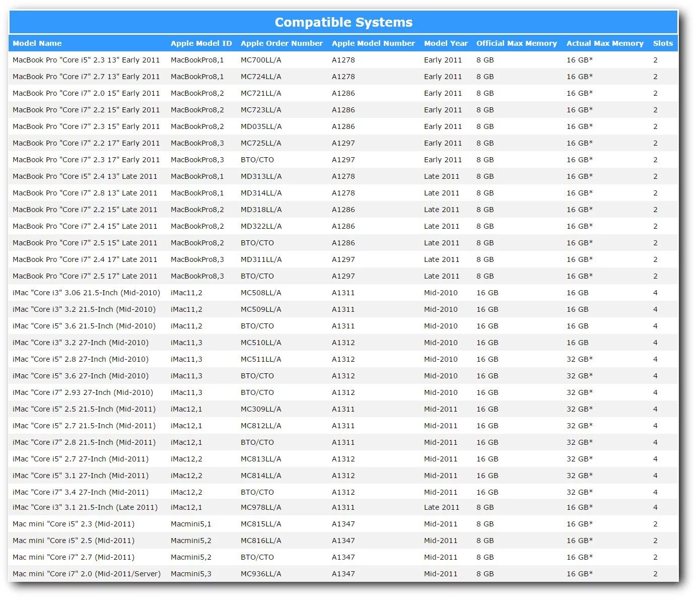The height and width of the screenshot is (604, 700).
Task: Click iMac "Core i5" 2.5 21.5-Inch (Mid-2011)
Action: (x=84, y=409)
